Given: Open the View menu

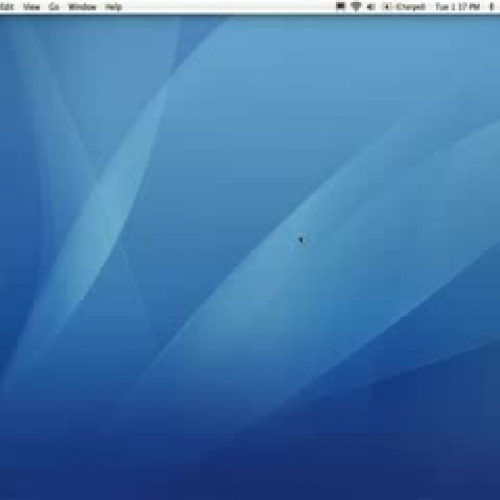Looking at the screenshot, I should [x=32, y=7].
